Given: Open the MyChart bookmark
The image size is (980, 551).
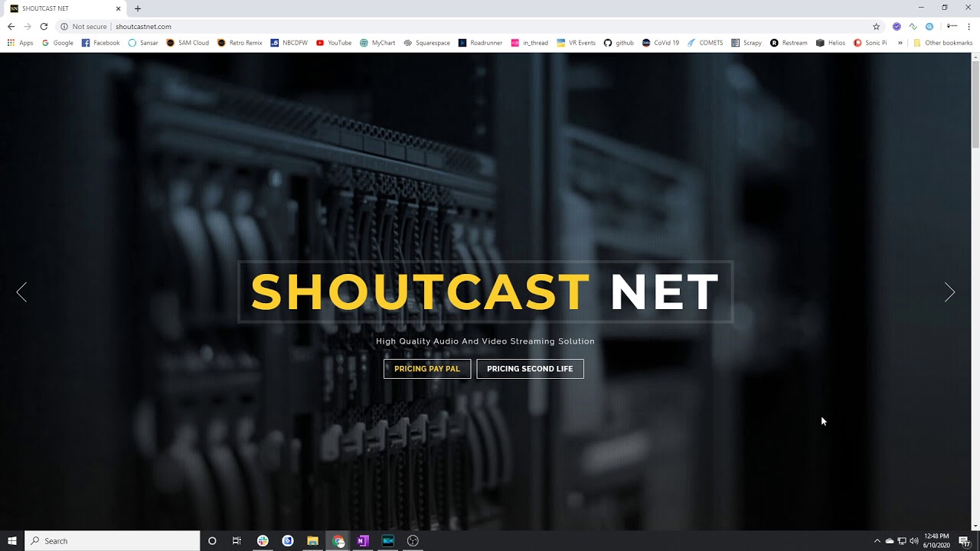Looking at the screenshot, I should 377,43.
